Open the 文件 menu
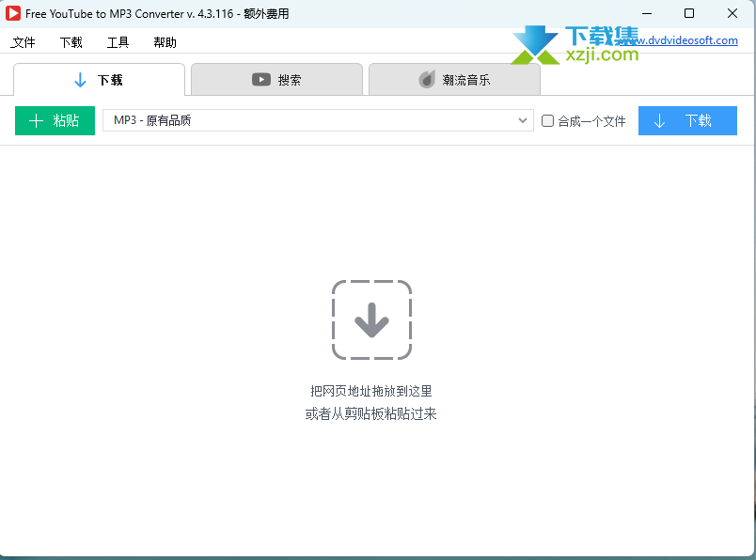This screenshot has height=560, width=756. point(24,42)
